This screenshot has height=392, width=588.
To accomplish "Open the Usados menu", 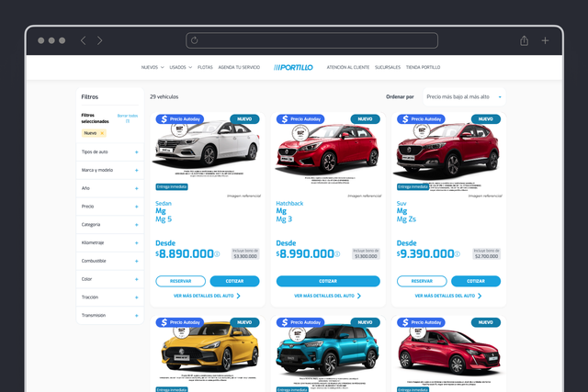I will 180,67.
